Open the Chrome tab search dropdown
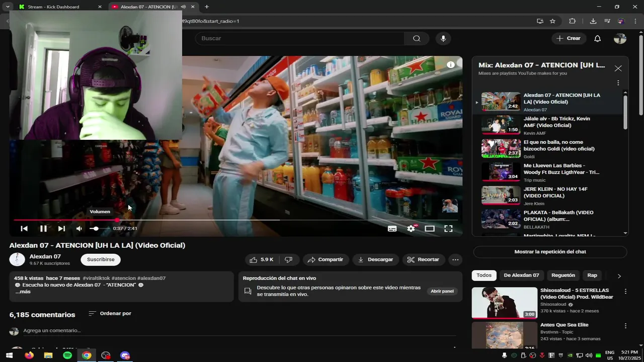This screenshot has width=644, height=362. (8, 7)
